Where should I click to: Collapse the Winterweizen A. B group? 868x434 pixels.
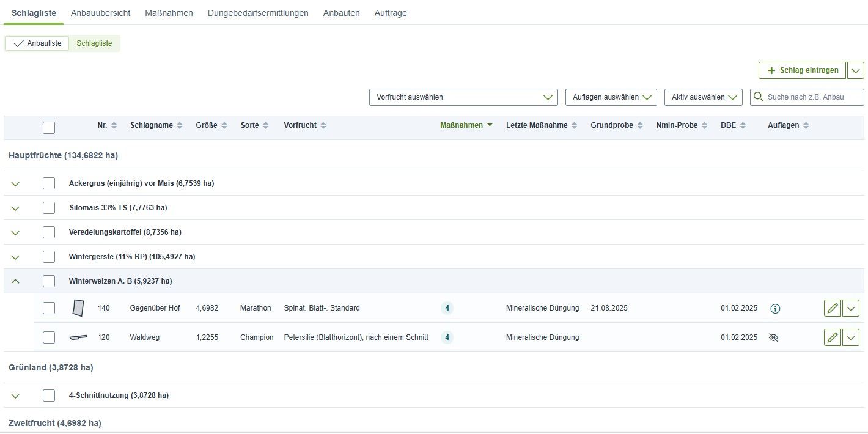point(15,281)
